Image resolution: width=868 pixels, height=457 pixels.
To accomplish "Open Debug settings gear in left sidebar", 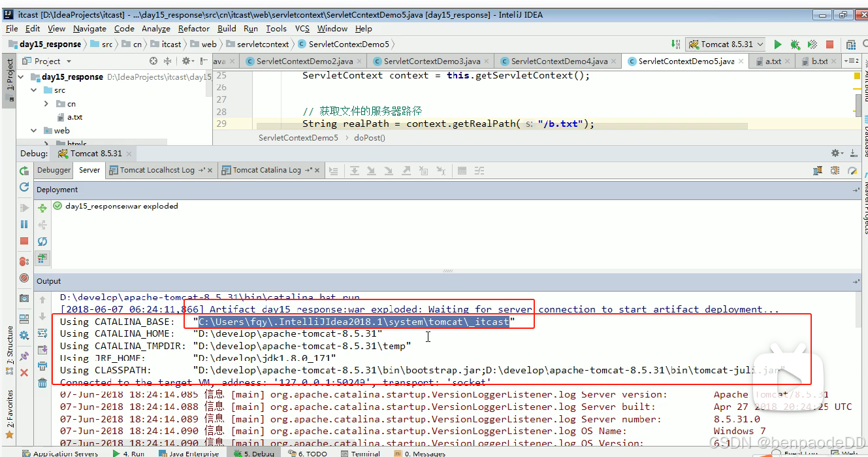I will coord(24,336).
